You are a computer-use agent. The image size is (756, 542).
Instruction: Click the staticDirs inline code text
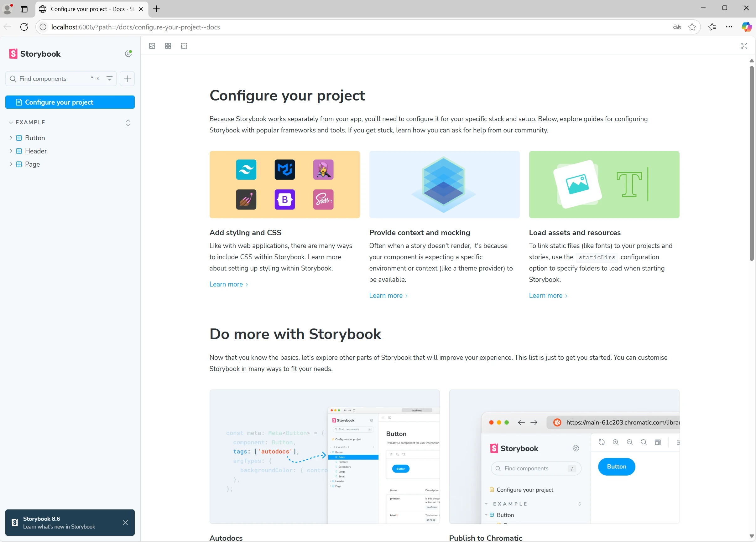[x=597, y=257]
